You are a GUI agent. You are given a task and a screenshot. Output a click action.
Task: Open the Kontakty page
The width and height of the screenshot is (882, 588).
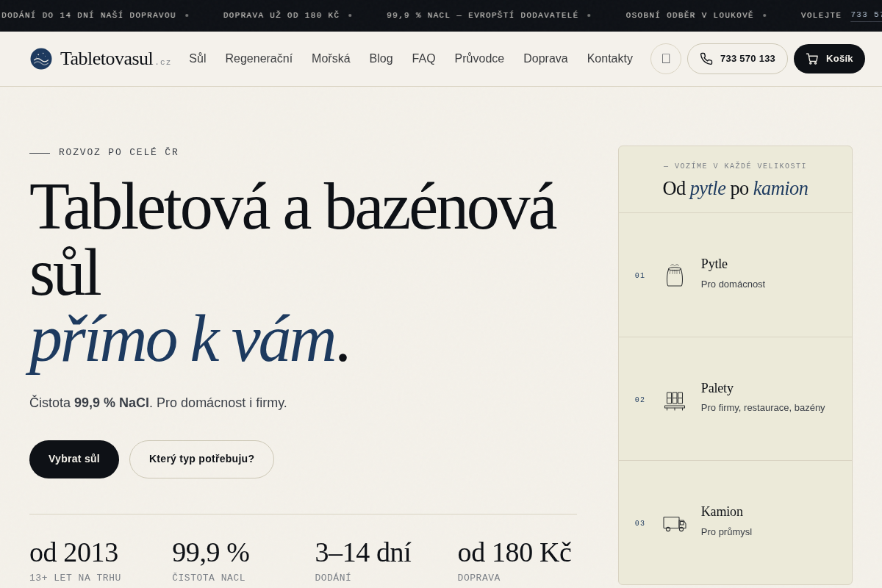pos(610,59)
